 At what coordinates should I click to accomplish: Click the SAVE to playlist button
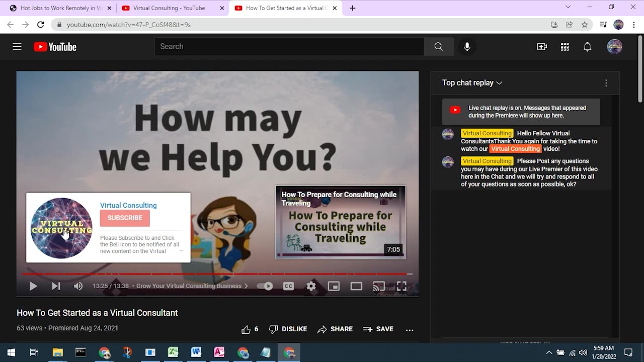[x=378, y=329]
